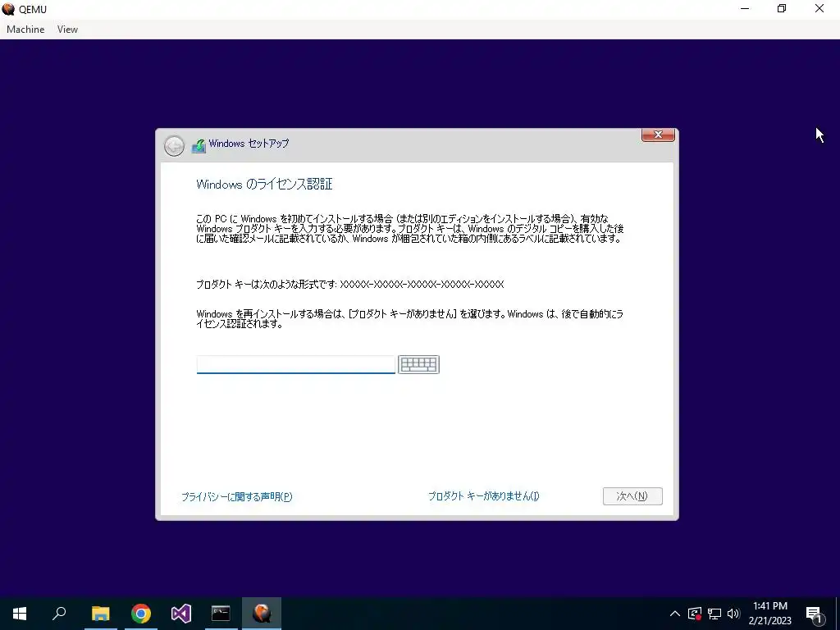Click the on-screen keyboard icon beside the key field

(418, 364)
